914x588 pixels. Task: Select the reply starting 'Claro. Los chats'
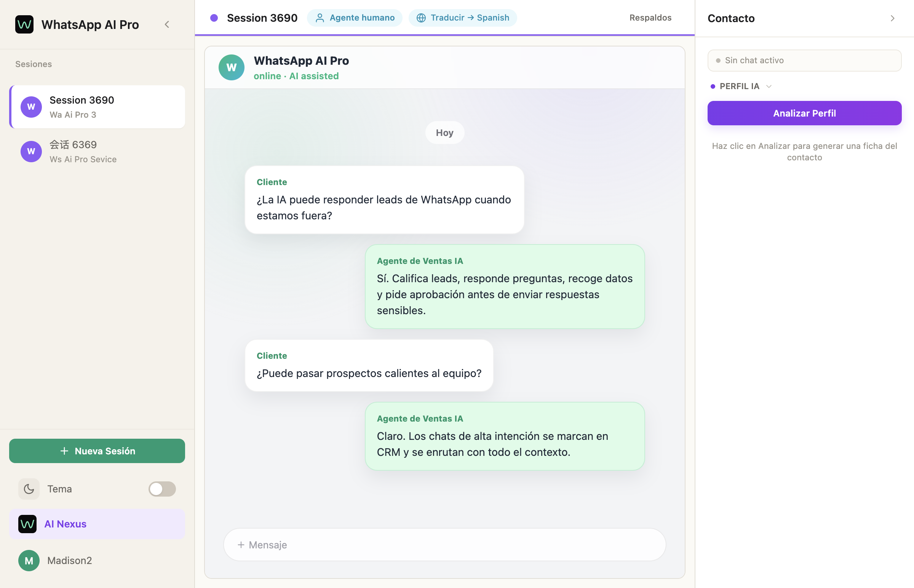(505, 436)
